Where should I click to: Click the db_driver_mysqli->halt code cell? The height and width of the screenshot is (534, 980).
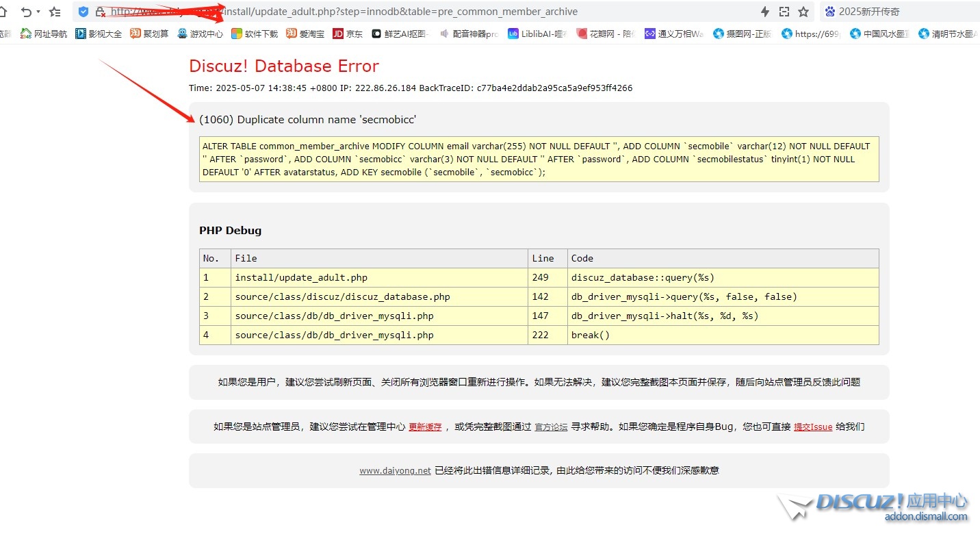(x=723, y=316)
